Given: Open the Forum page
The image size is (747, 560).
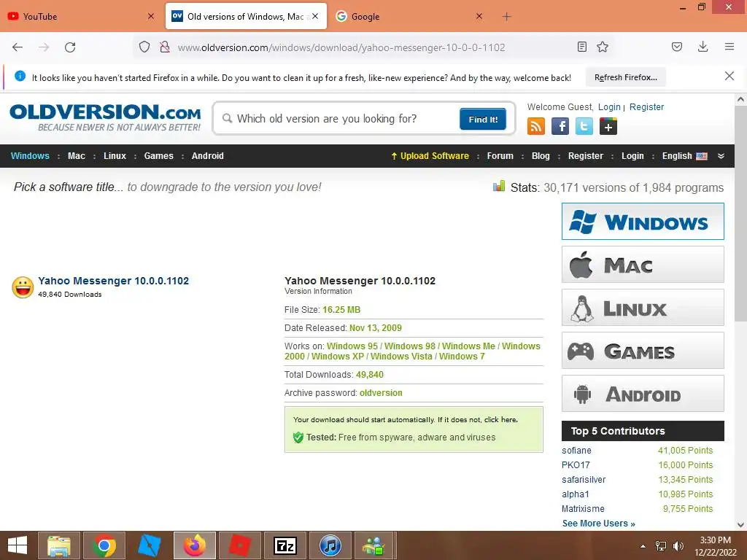Looking at the screenshot, I should pyautogui.click(x=500, y=156).
